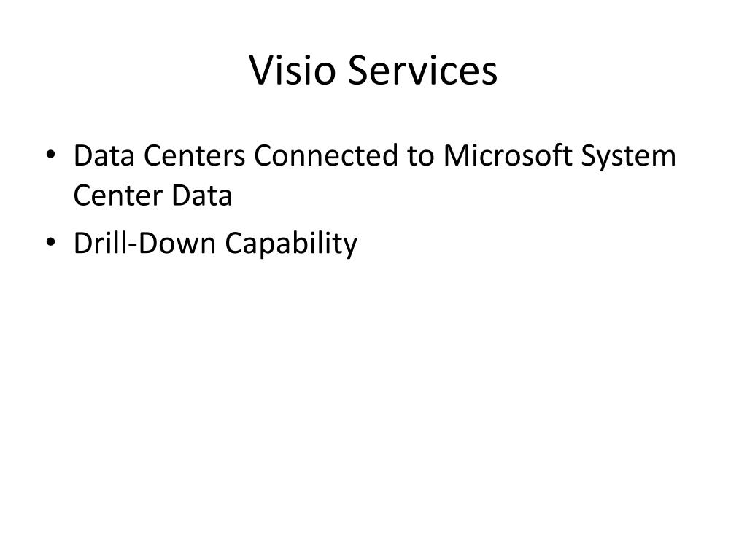Click the "Data Centers Connected" phrase
747x560 pixels.
236,155
